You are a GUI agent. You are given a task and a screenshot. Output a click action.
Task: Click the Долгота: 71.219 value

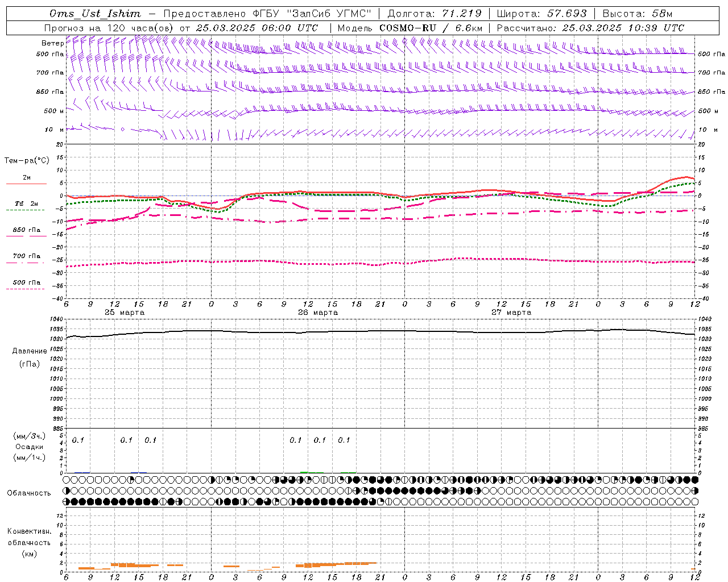pyautogui.click(x=435, y=14)
